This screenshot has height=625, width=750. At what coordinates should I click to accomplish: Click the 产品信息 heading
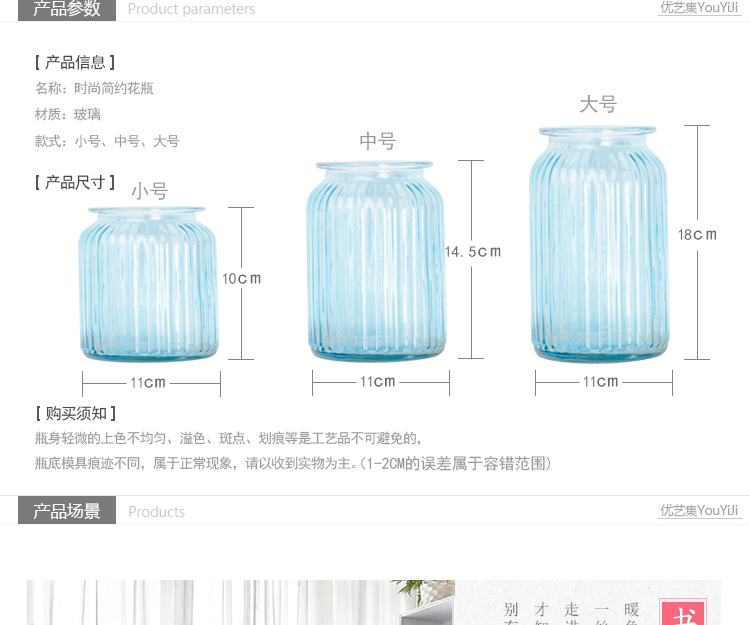point(75,62)
